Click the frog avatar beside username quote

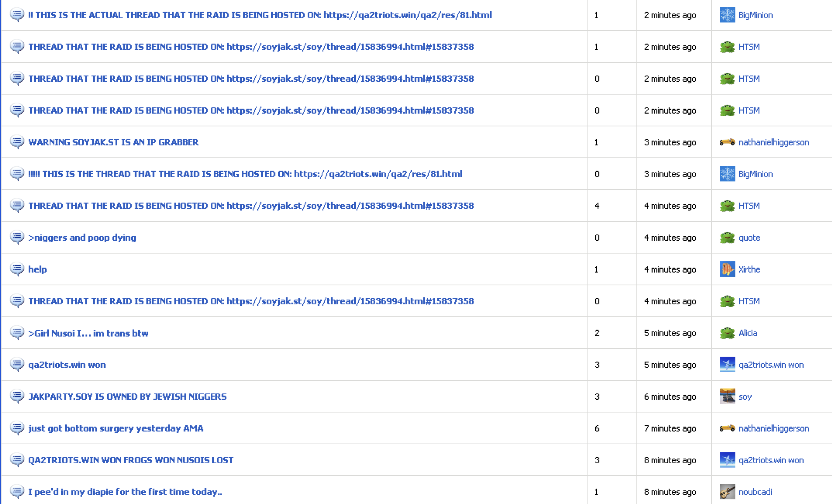coord(727,237)
